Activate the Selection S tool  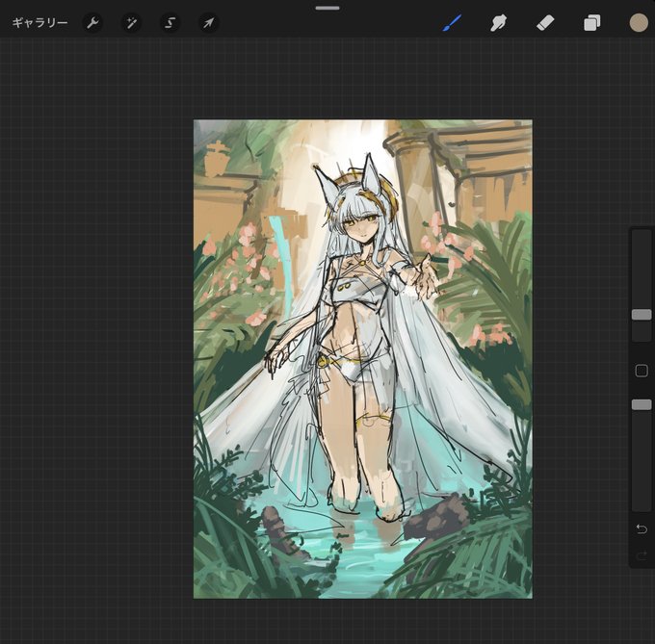[170, 22]
